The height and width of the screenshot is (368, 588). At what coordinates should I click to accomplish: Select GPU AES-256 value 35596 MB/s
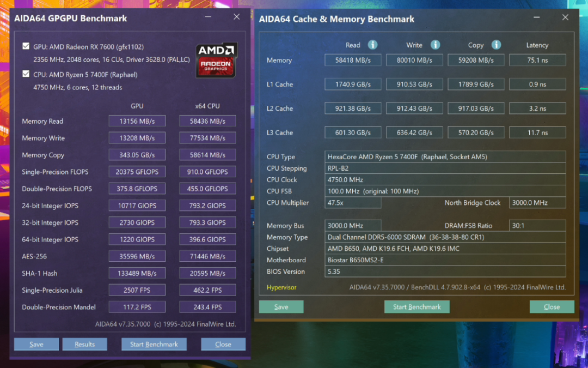137,256
